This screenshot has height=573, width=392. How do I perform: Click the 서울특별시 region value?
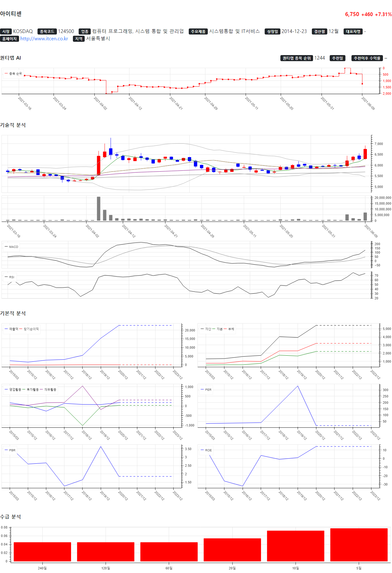[98, 39]
